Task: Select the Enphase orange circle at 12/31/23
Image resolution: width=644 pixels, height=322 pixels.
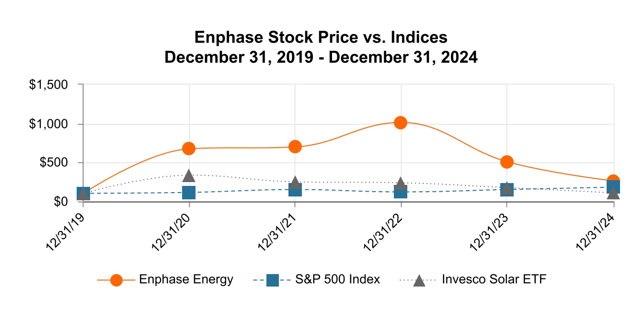Action: click(x=507, y=162)
